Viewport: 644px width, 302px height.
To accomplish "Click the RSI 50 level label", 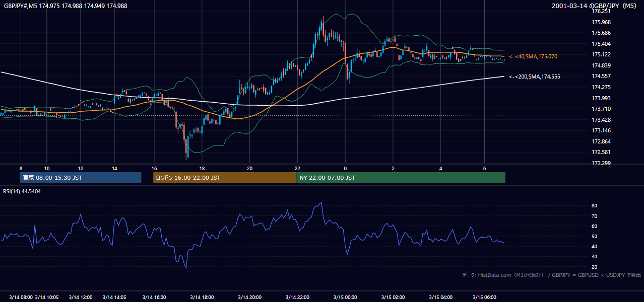I will (594, 236).
